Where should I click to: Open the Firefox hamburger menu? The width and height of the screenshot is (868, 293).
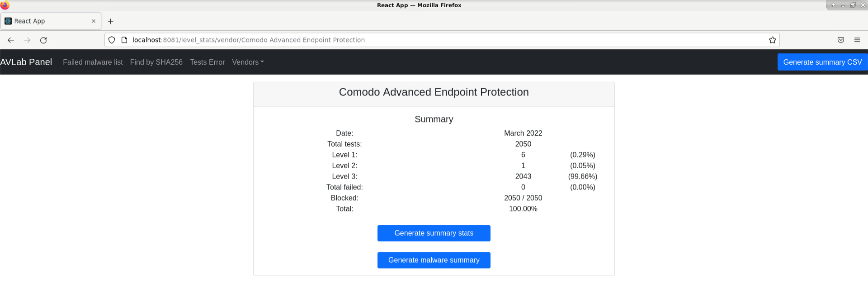[857, 40]
